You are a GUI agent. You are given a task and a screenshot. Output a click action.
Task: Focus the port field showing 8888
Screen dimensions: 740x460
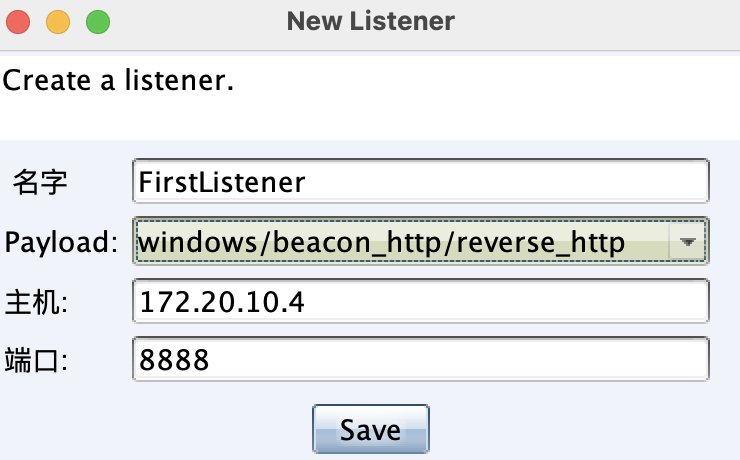pos(420,360)
